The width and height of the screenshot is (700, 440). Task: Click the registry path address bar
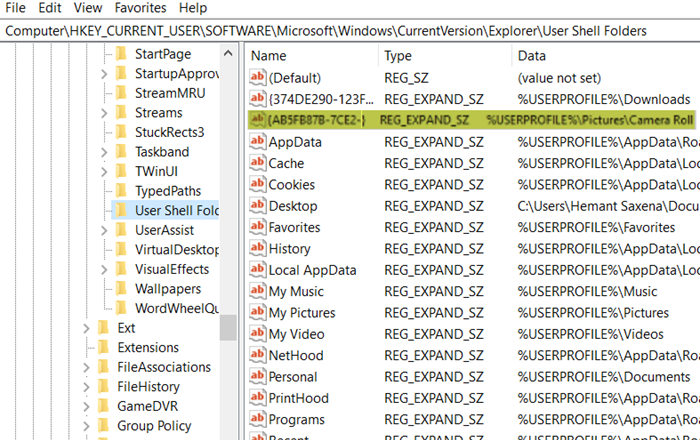click(x=350, y=31)
